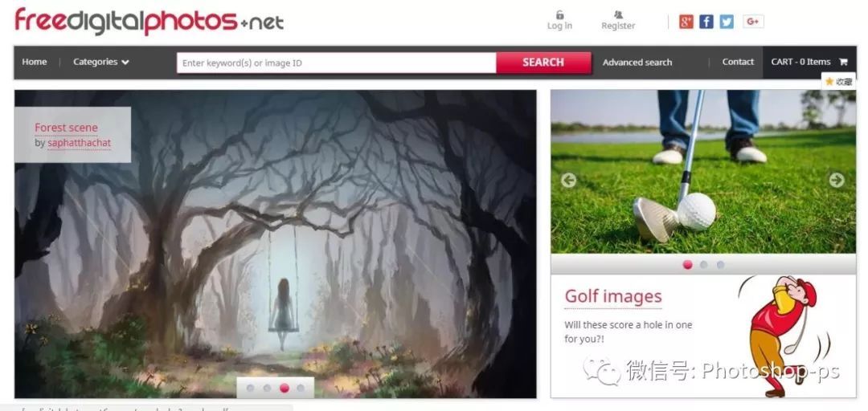Image resolution: width=868 pixels, height=411 pixels.
Task: Click the red Google+ social icon
Action: pyautogui.click(x=686, y=22)
